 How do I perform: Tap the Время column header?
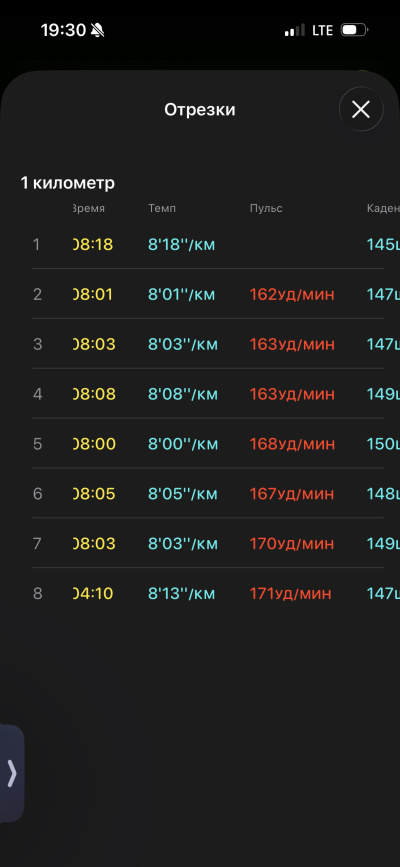point(89,208)
